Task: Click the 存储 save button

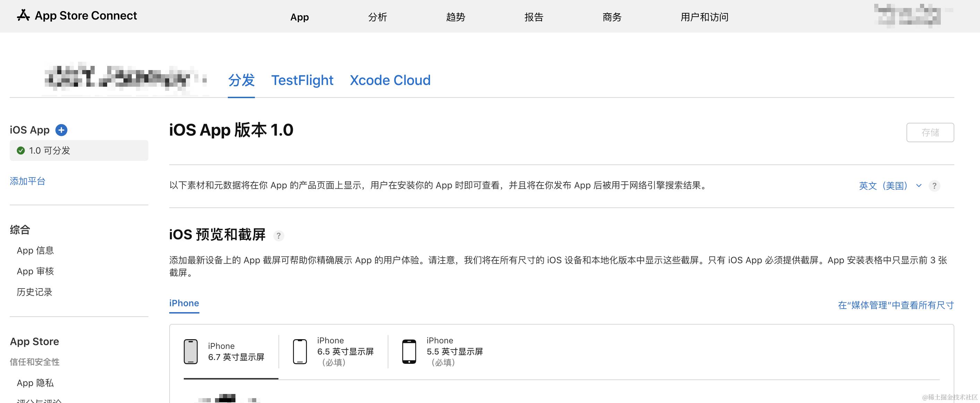Action: click(930, 132)
